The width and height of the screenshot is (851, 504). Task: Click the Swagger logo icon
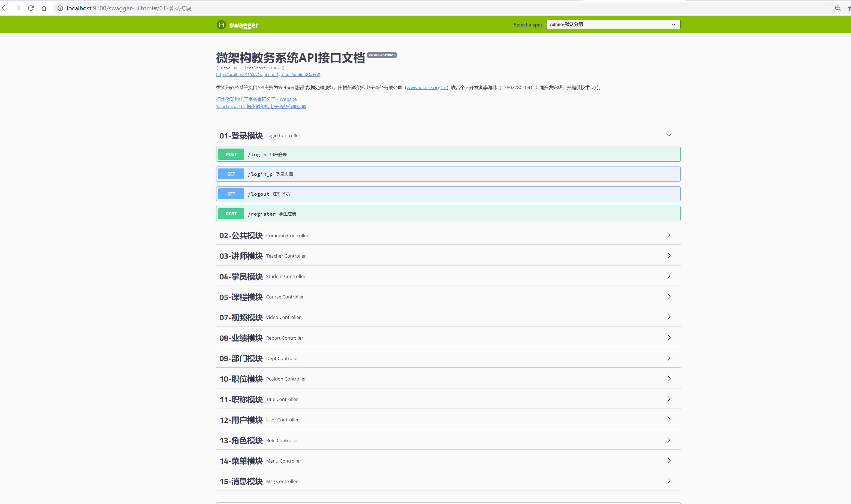(x=221, y=25)
